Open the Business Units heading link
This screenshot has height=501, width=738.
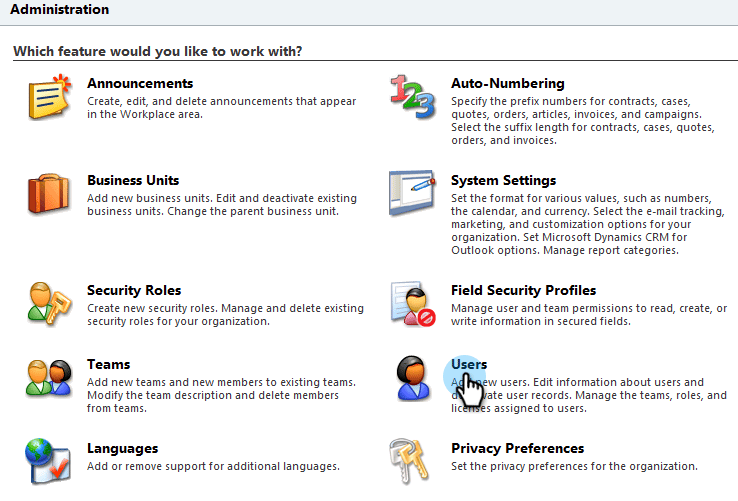[x=133, y=180]
